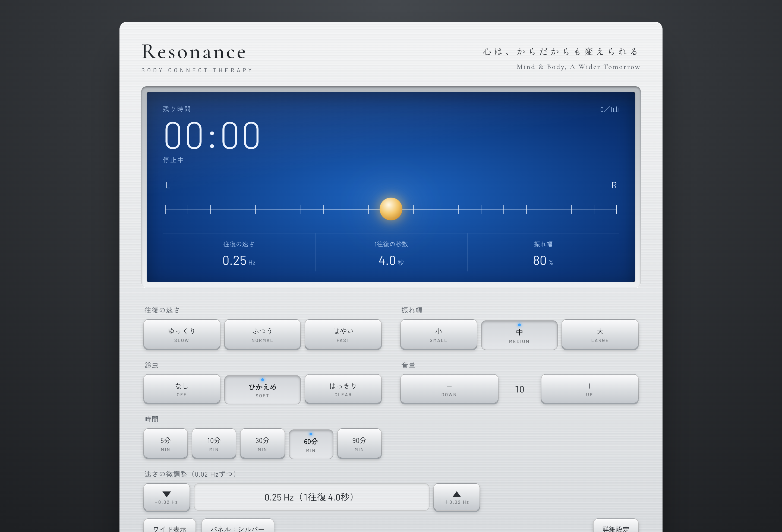782x532 pixels.
Task: Click the volume value 10
Action: pyautogui.click(x=519, y=389)
